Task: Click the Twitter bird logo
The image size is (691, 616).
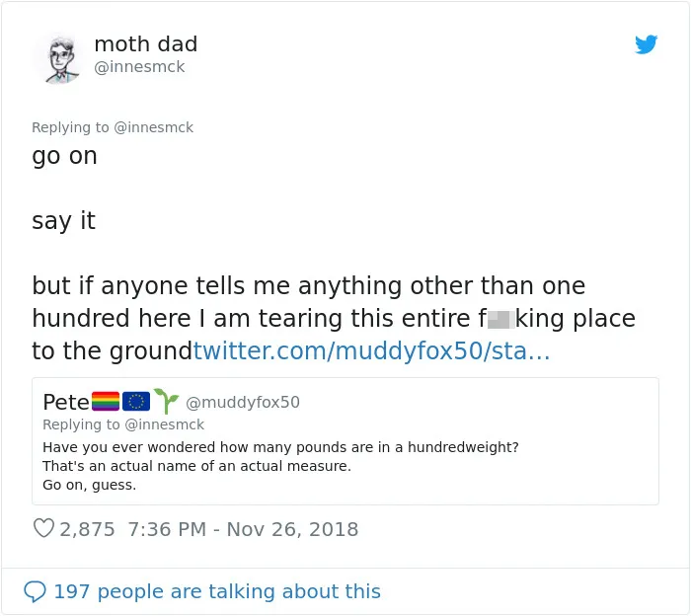Action: click(x=646, y=44)
